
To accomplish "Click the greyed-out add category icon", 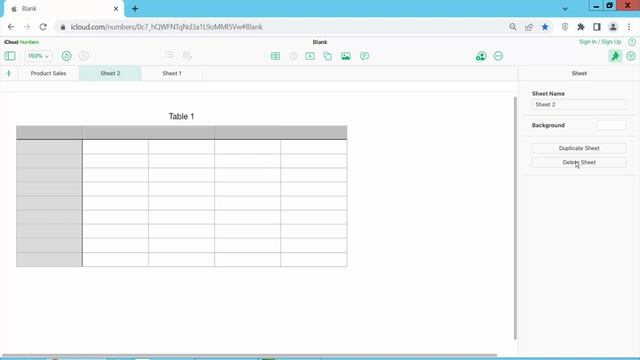I will [187, 56].
